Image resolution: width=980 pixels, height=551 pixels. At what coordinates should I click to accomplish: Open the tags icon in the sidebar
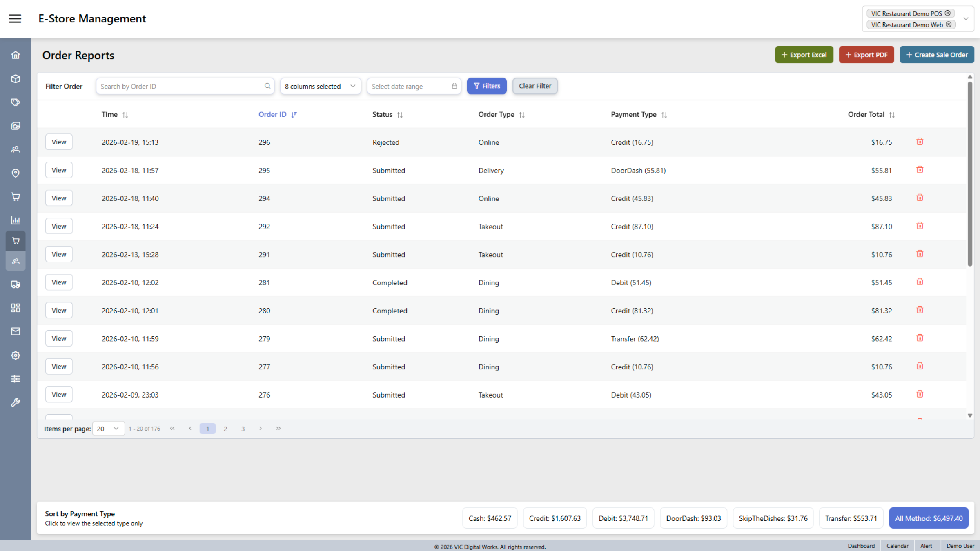(16, 102)
